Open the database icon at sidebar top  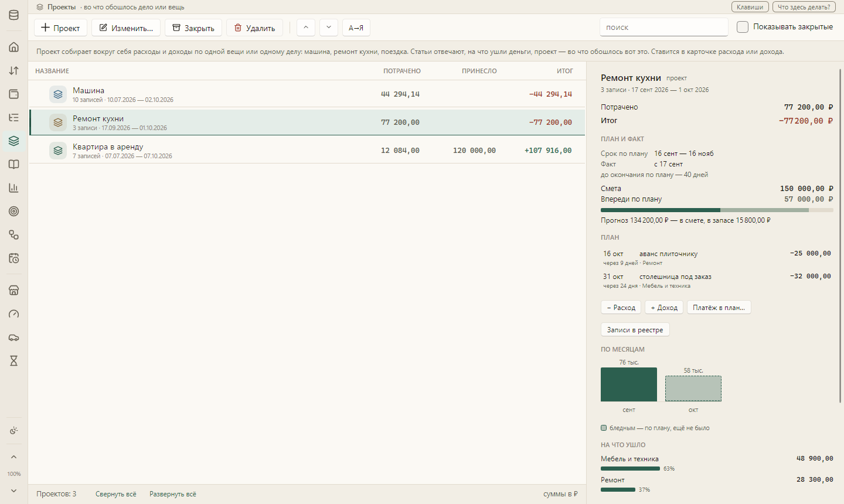click(14, 15)
